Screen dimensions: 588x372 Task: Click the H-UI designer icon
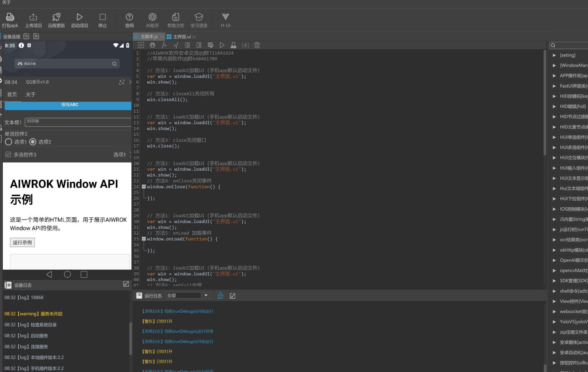point(225,20)
